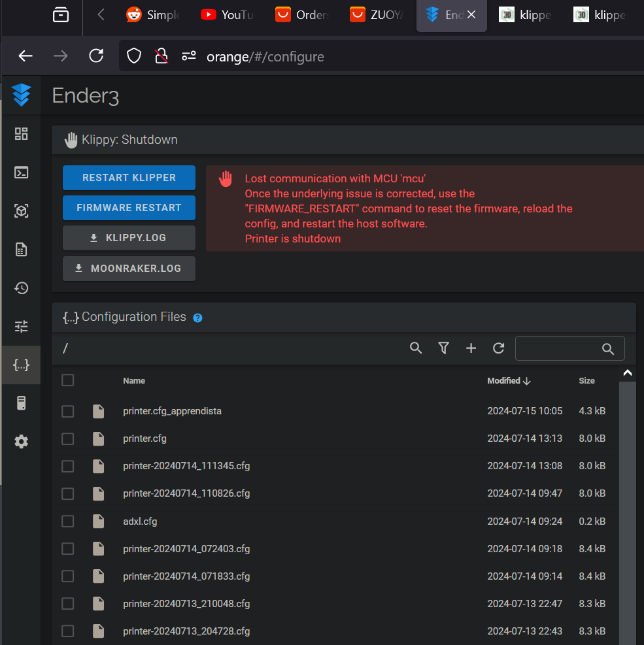
Task: Check the box for printer-20240714_072403.cfg
Action: coord(67,549)
